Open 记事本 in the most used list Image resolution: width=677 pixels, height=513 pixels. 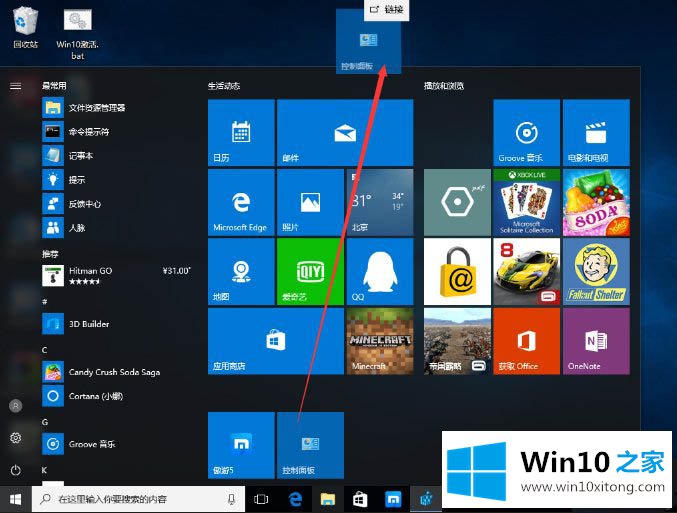point(117,155)
